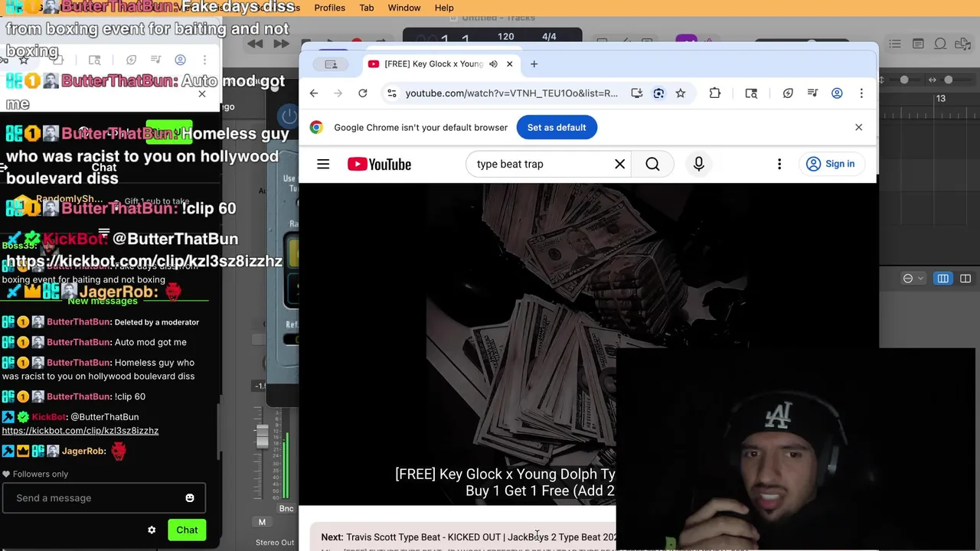Open YouTube hamburger guide menu
This screenshot has height=551, width=980.
pyautogui.click(x=323, y=164)
